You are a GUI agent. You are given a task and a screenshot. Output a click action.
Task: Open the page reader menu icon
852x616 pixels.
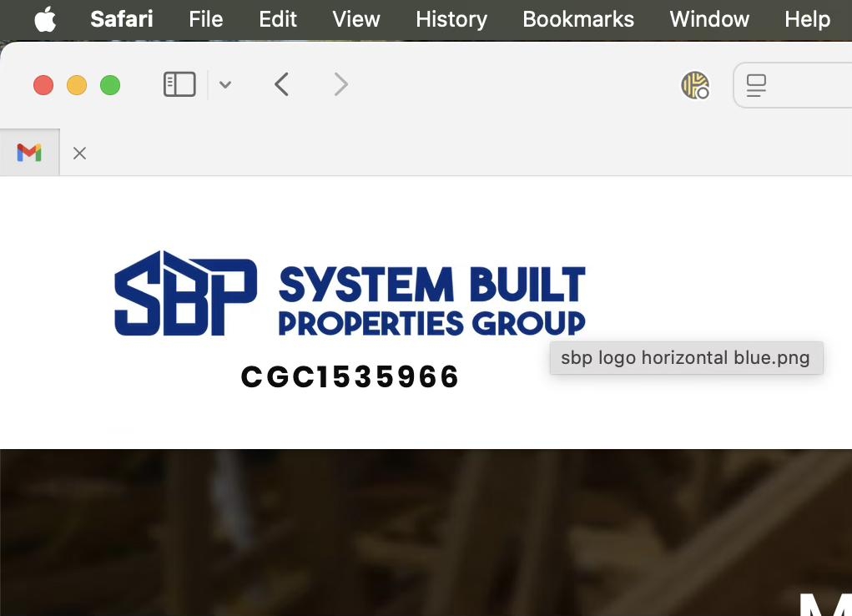tap(756, 86)
